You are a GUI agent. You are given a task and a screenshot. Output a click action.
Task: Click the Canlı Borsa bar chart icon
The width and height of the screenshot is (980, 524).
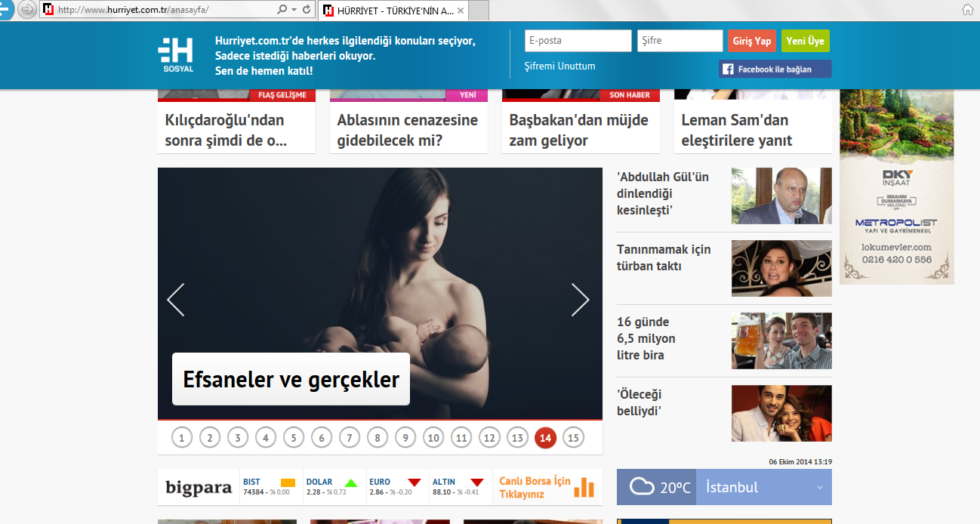tap(584, 487)
